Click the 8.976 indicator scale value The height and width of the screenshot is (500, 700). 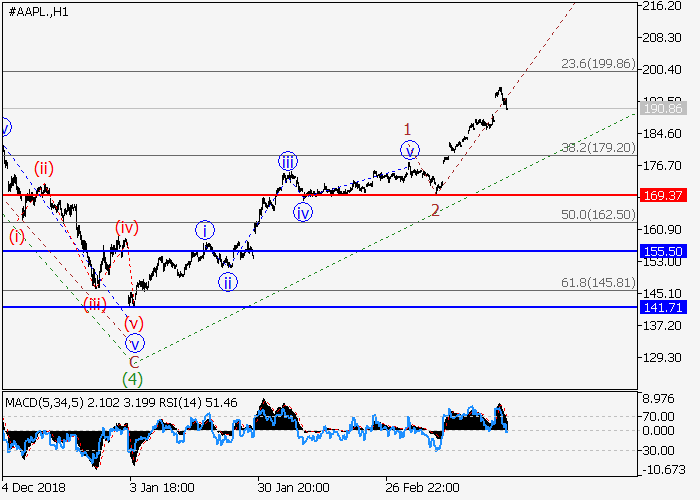[x=658, y=399]
